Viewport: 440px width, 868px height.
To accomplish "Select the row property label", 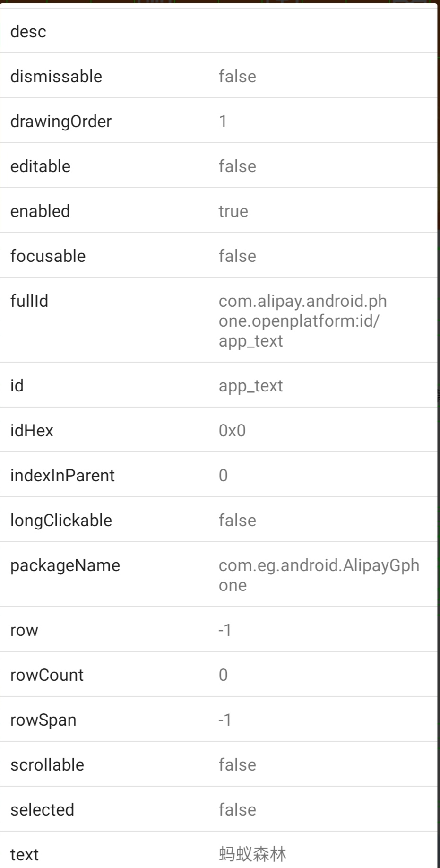I will point(24,630).
